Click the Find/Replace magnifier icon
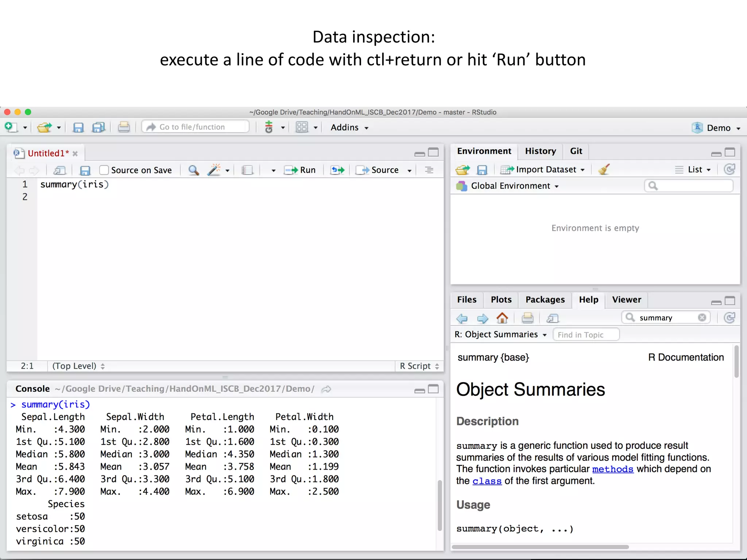The width and height of the screenshot is (747, 560). [x=193, y=170]
